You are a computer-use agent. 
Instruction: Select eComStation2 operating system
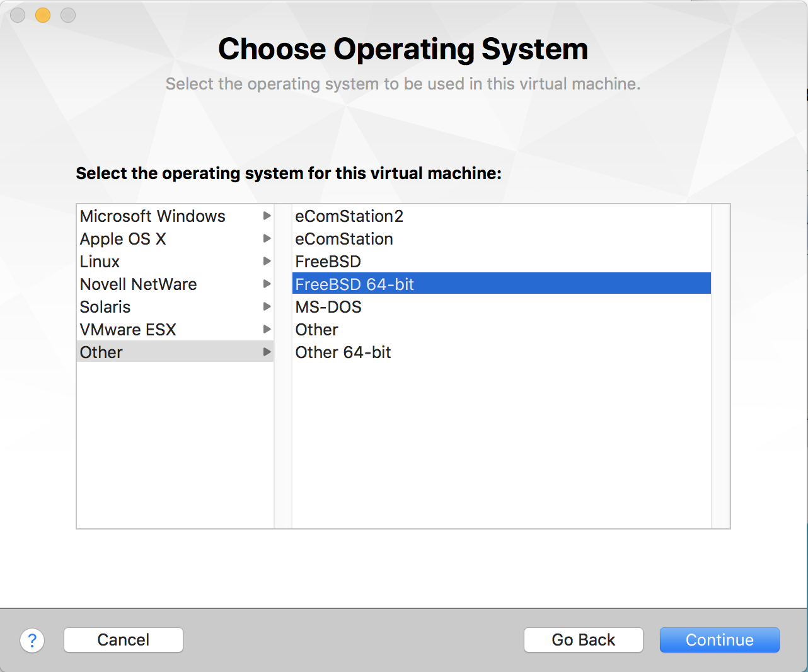click(x=349, y=216)
